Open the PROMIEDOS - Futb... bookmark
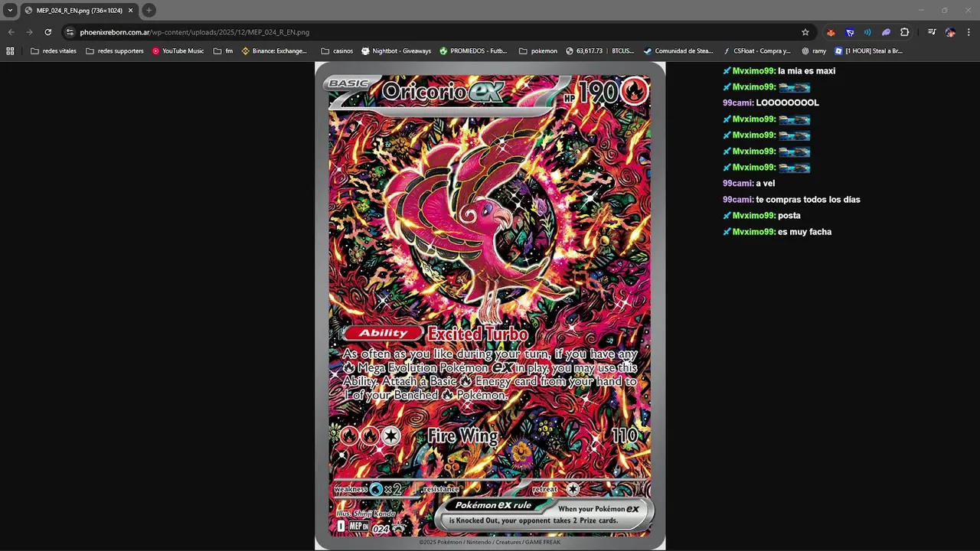This screenshot has height=551, width=980. tap(473, 51)
